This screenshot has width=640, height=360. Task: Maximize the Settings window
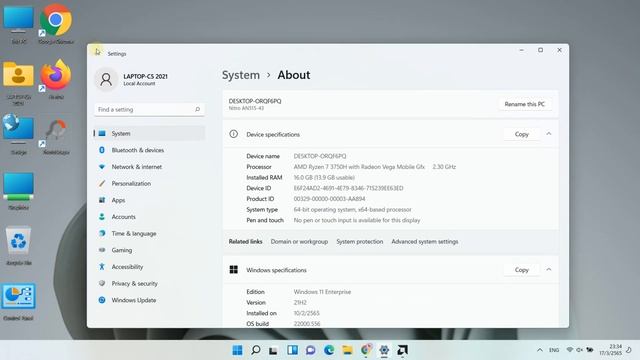[x=540, y=50]
